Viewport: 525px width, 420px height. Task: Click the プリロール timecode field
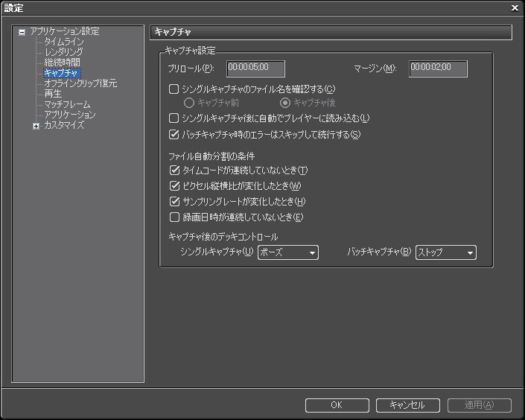pos(256,69)
